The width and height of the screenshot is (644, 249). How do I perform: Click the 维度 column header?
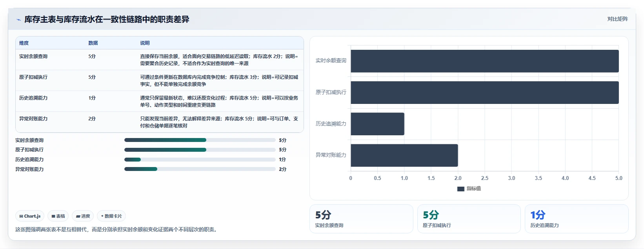(x=24, y=43)
